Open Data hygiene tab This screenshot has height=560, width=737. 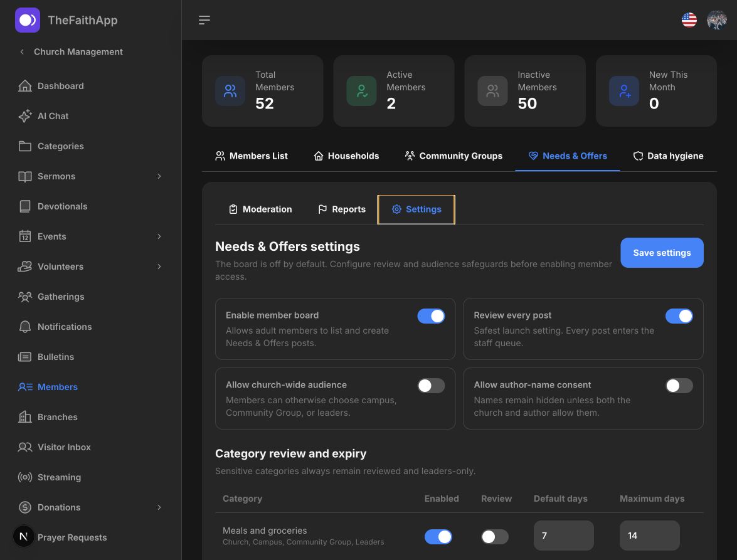pyautogui.click(x=668, y=156)
